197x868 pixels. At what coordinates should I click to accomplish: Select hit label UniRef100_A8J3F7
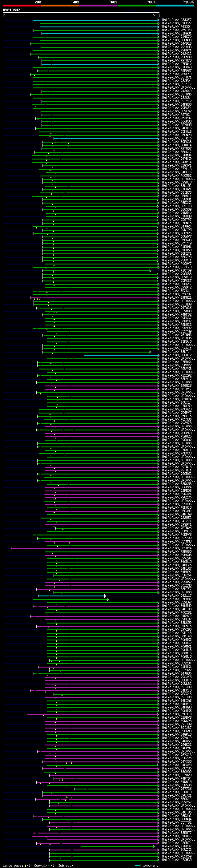[176, 20]
